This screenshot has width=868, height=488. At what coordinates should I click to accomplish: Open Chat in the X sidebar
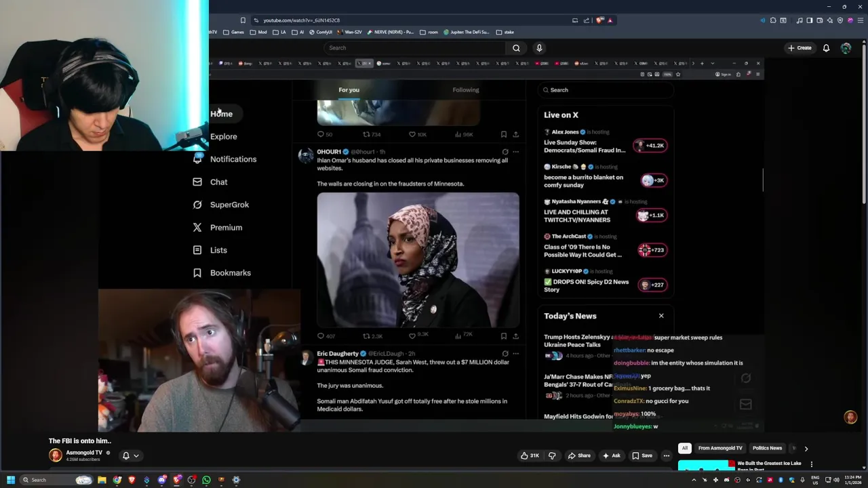point(210,182)
